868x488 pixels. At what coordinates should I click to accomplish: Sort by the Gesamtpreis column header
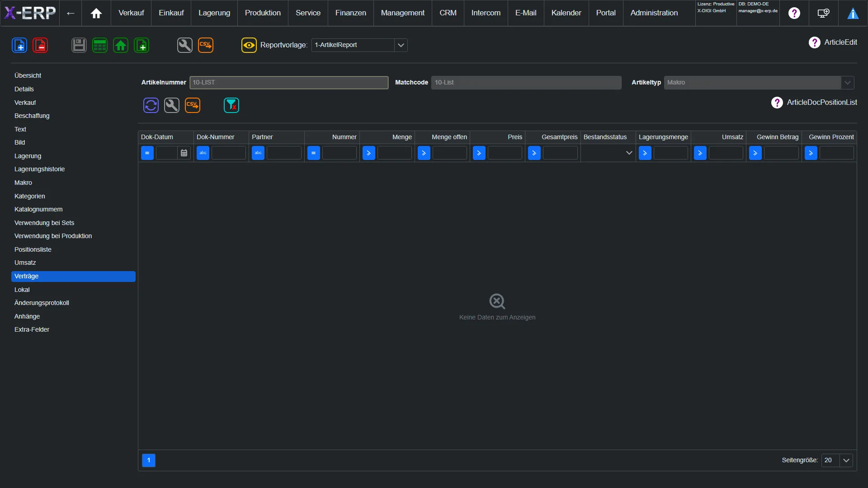point(552,137)
